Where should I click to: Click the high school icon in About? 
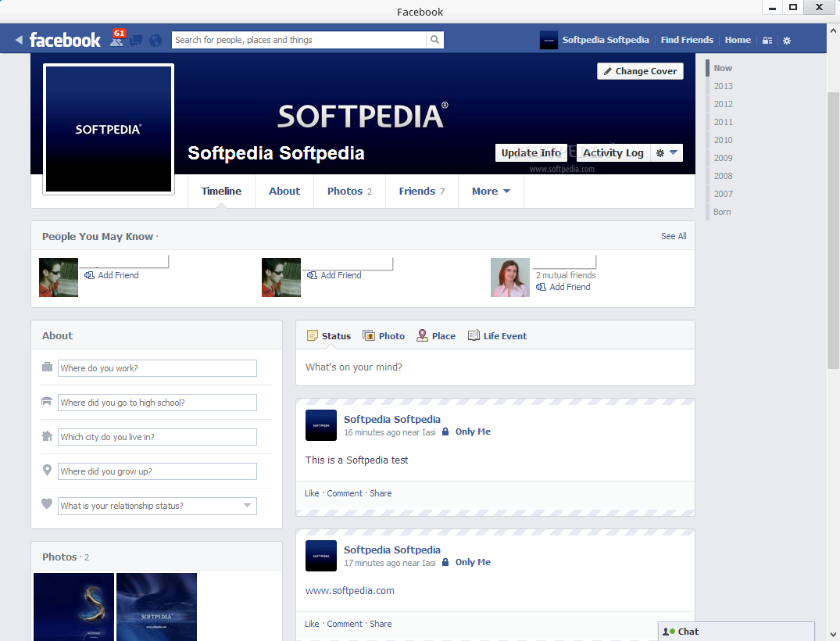(47, 401)
